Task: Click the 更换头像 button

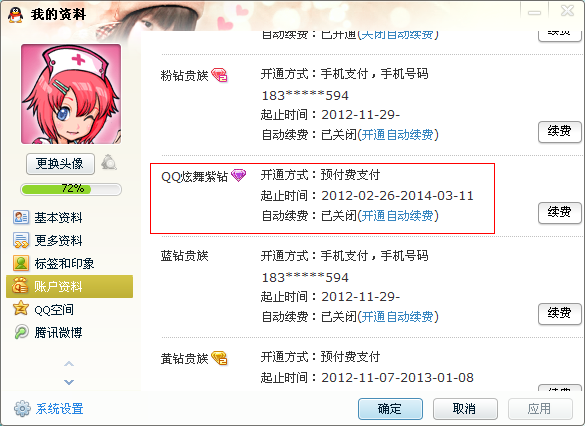Action: pos(60,164)
